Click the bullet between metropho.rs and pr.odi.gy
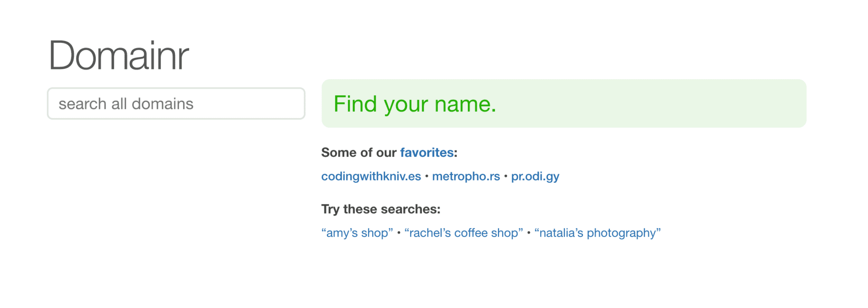 click(505, 176)
